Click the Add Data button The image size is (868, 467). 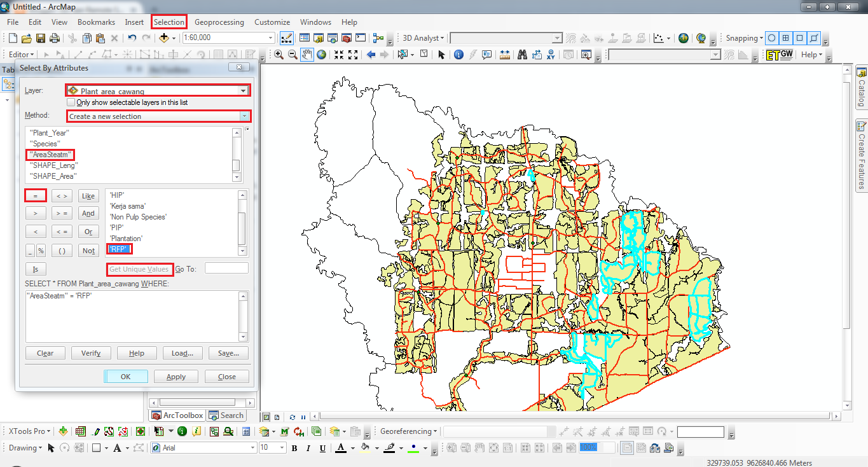point(164,38)
